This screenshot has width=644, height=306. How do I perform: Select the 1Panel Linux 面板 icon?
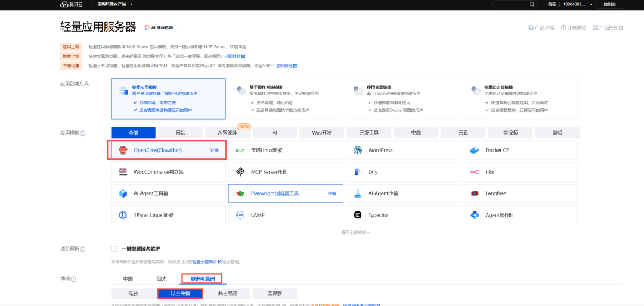123,215
